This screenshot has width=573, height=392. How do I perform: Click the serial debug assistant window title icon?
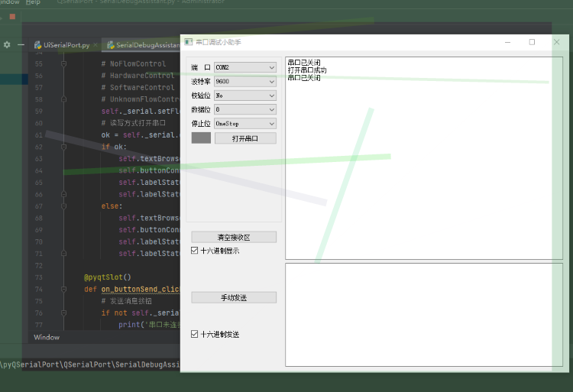point(189,42)
